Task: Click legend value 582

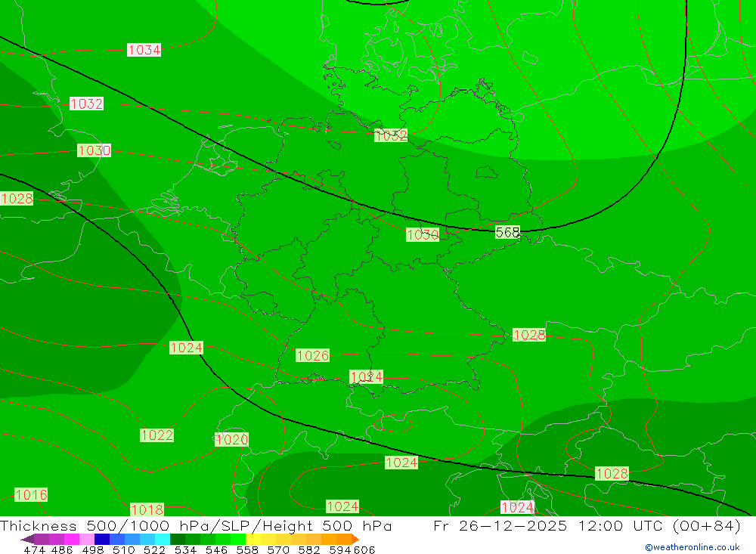Action: coord(308,549)
